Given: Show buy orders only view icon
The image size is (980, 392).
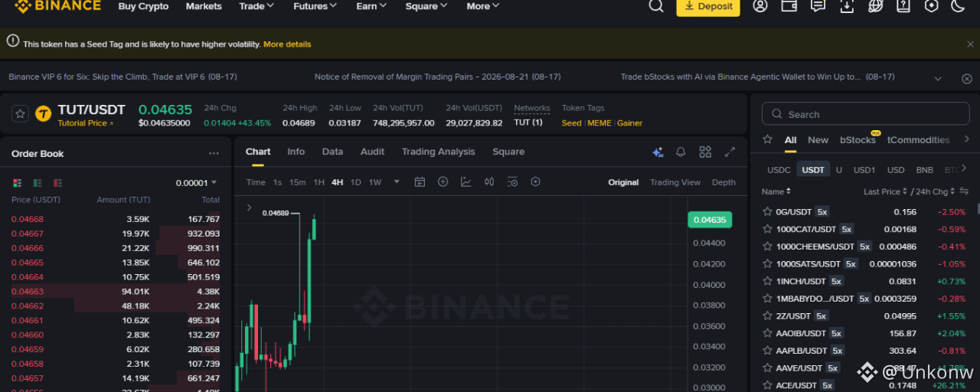Looking at the screenshot, I should coord(38,183).
